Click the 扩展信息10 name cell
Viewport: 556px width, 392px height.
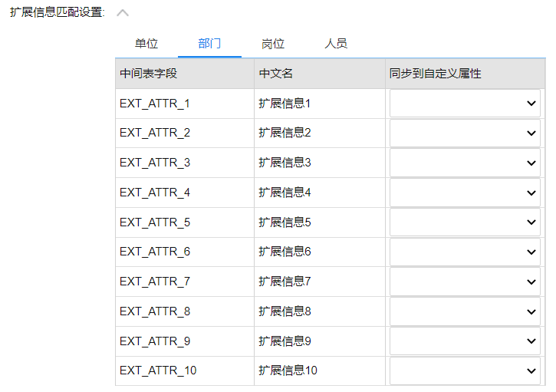click(x=288, y=371)
